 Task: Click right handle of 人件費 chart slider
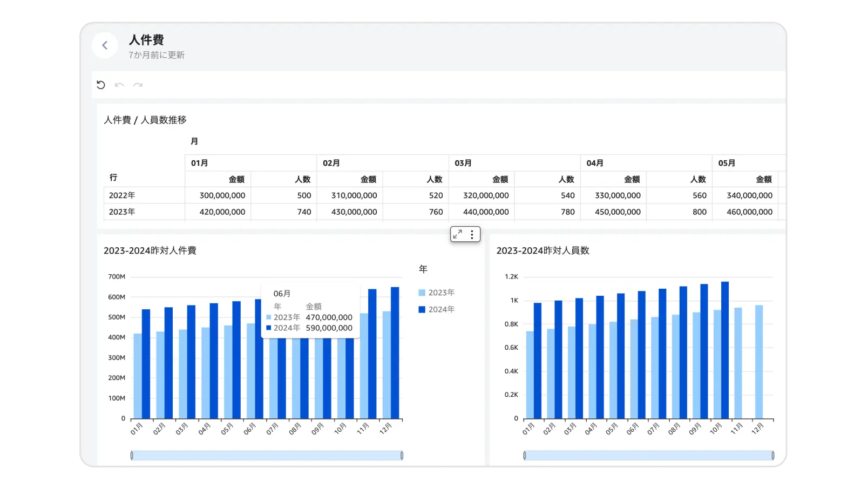click(402, 456)
